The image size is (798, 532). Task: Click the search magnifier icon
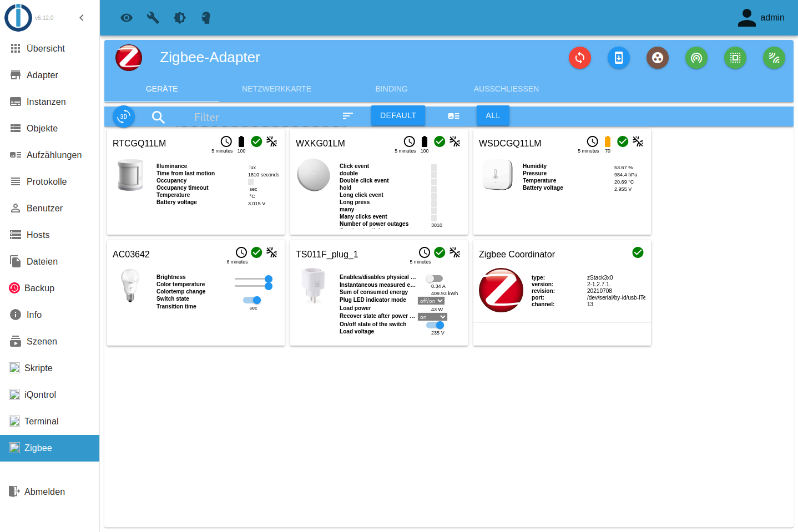(158, 117)
